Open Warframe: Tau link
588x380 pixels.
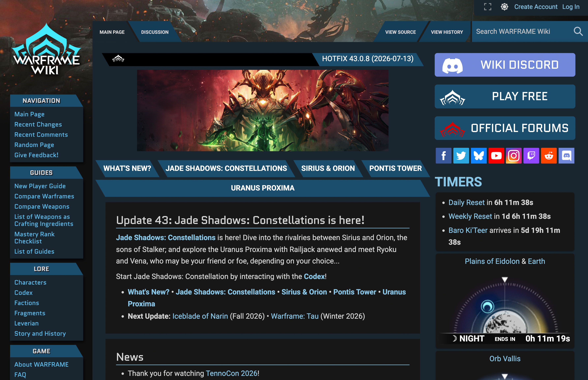[295, 316]
